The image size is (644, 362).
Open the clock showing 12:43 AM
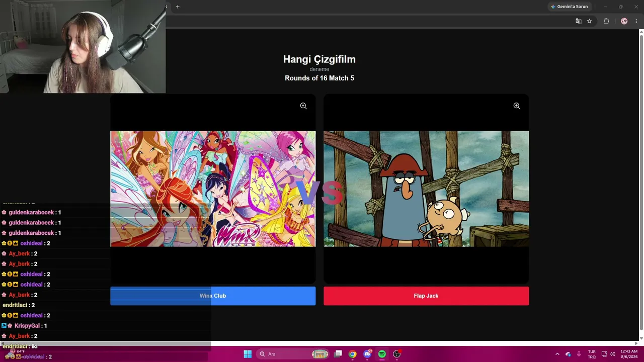click(629, 354)
